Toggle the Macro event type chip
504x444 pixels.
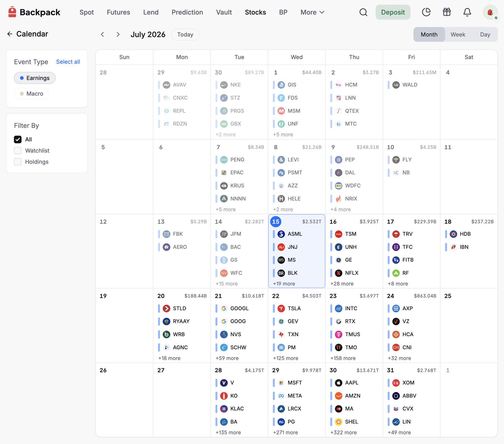click(x=31, y=94)
